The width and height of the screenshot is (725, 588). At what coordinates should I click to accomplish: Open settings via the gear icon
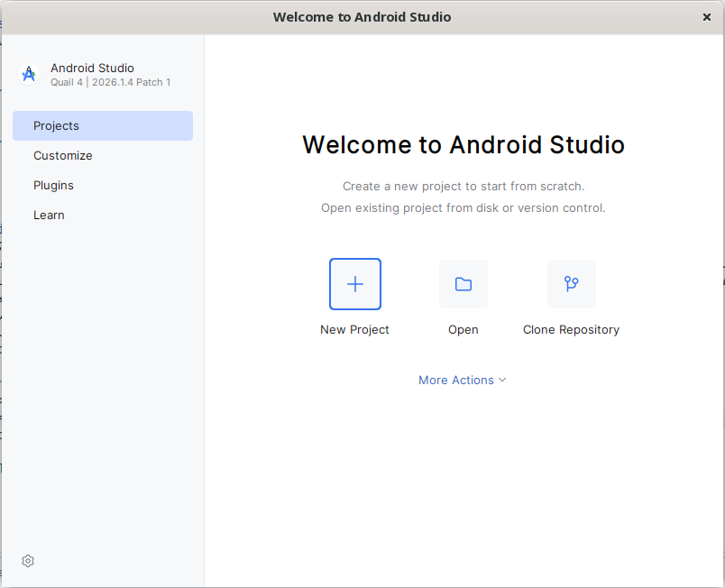(x=28, y=561)
